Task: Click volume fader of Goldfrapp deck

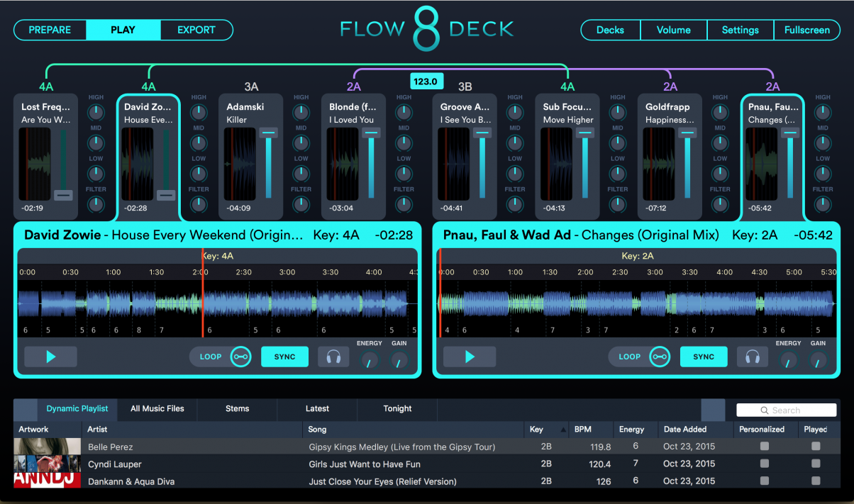Action: point(687,133)
